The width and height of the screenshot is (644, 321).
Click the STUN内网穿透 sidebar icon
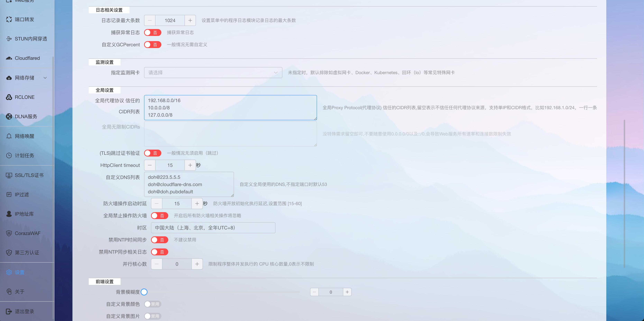point(9,39)
